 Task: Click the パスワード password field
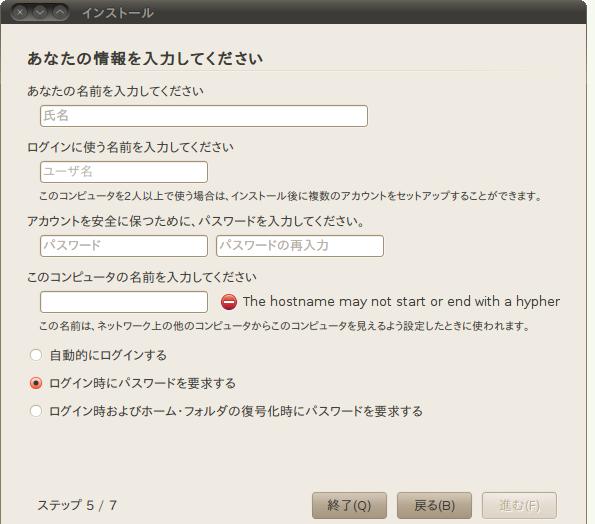(x=124, y=245)
